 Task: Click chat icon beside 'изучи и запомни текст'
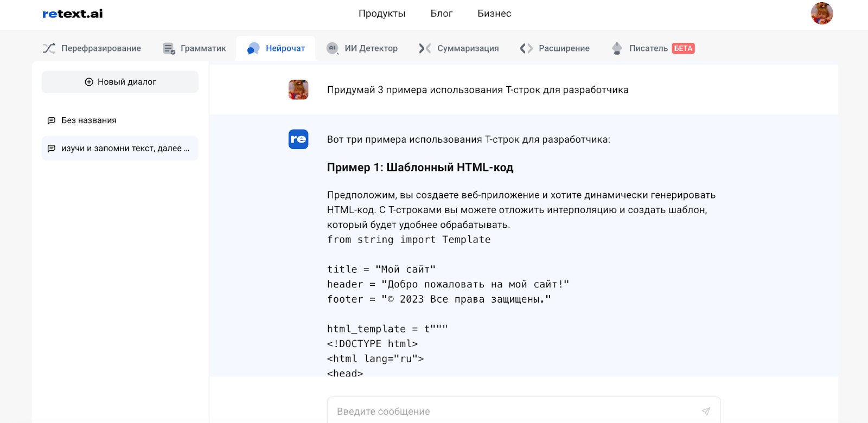coord(52,149)
